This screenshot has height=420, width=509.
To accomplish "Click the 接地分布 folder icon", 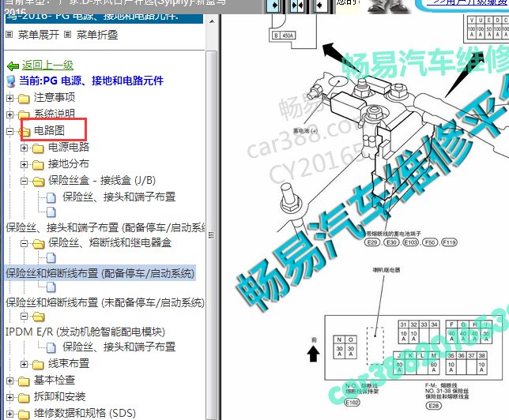I will pyautogui.click(x=38, y=165).
